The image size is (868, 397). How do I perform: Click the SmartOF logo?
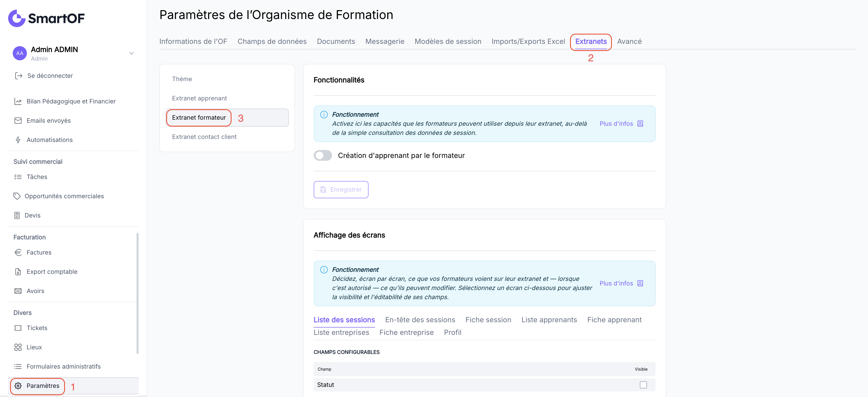tap(46, 18)
